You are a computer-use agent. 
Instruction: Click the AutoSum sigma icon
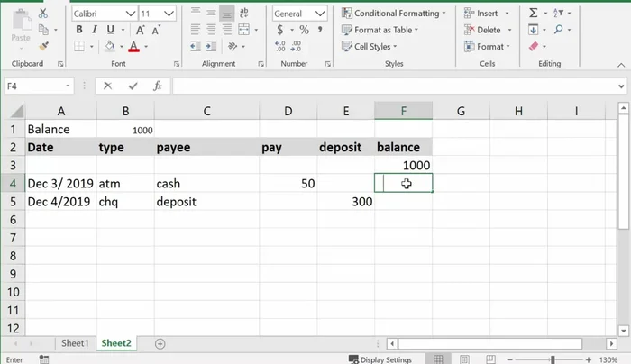pos(534,14)
